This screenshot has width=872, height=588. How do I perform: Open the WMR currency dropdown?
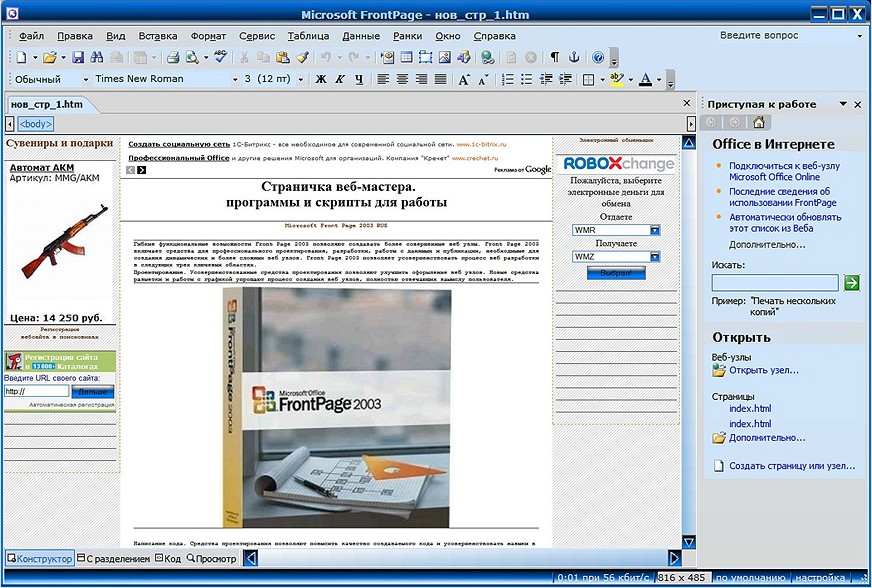tap(655, 230)
